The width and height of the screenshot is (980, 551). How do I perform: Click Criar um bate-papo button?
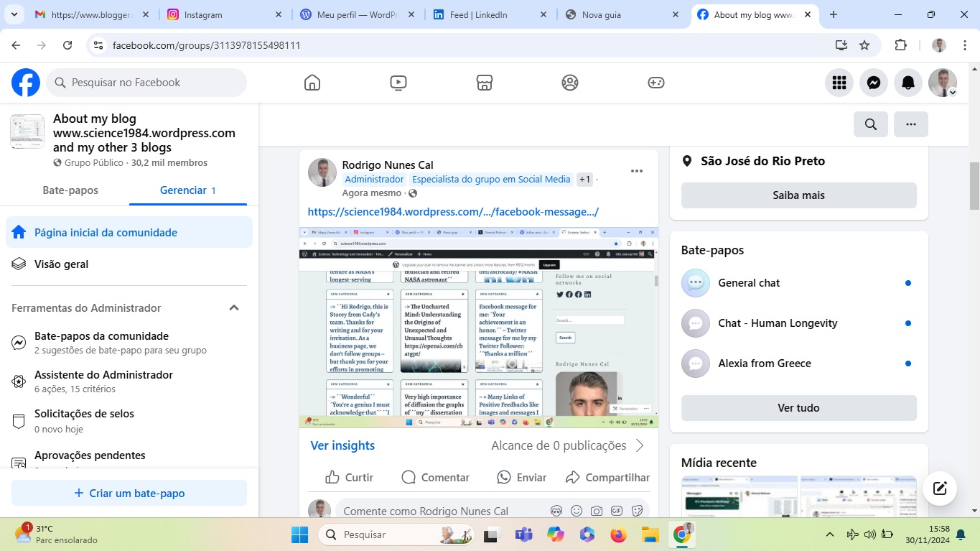click(129, 494)
